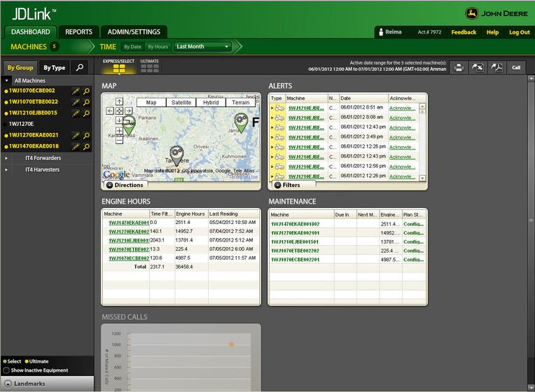Acknowledge the 06/01/2012 8:51 am alert
Viewport: 535px width, 392px height.
click(402, 108)
